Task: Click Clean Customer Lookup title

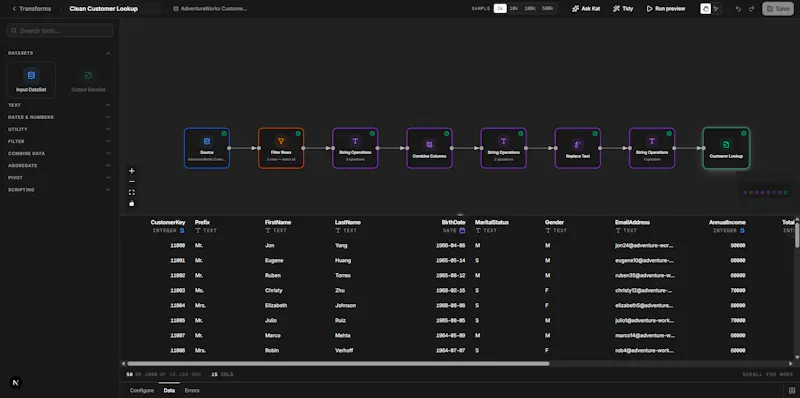Action: (x=104, y=9)
